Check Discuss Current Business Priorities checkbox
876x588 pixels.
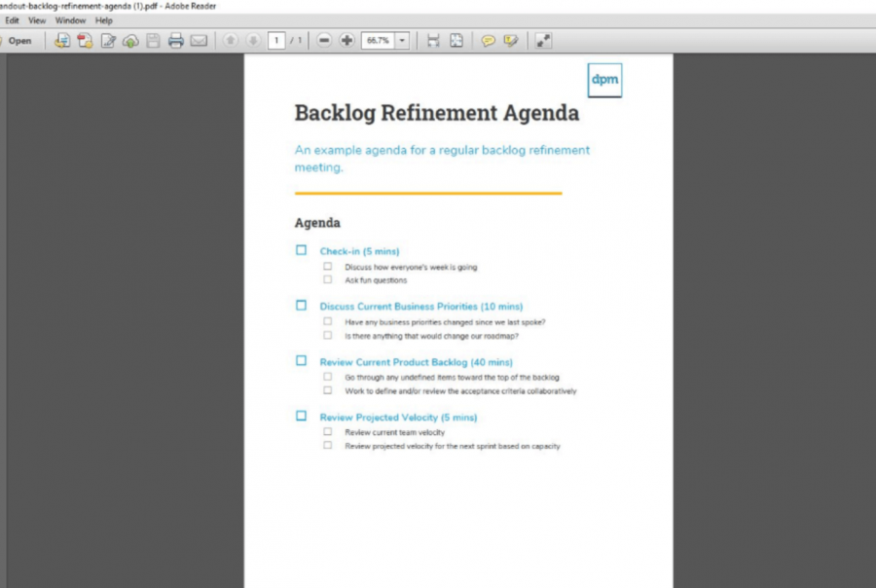pyautogui.click(x=301, y=306)
